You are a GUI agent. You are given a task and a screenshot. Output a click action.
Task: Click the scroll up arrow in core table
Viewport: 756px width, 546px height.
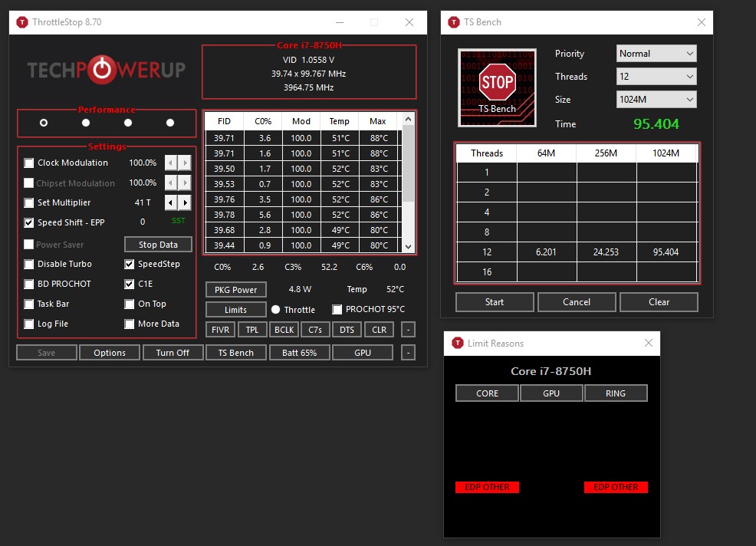click(x=409, y=119)
